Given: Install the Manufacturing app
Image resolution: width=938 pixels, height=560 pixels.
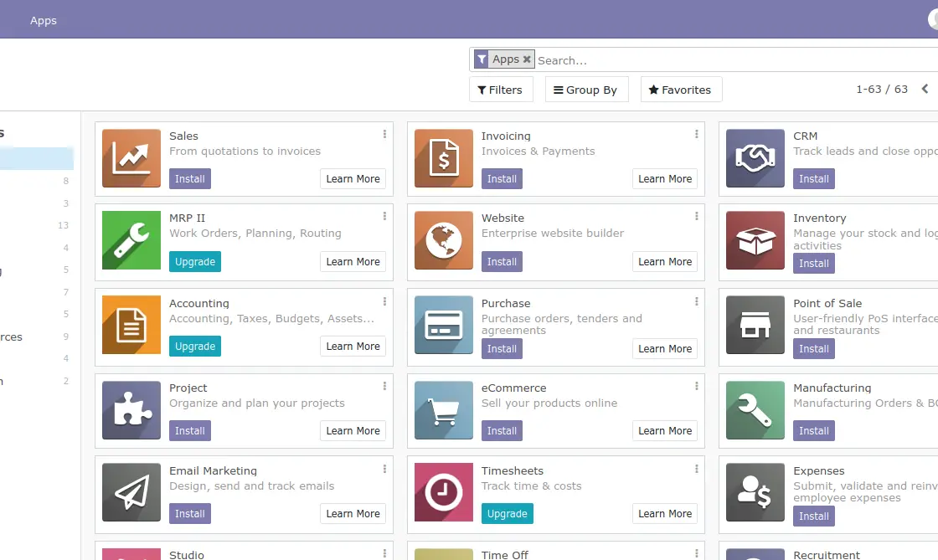Looking at the screenshot, I should click(813, 431).
